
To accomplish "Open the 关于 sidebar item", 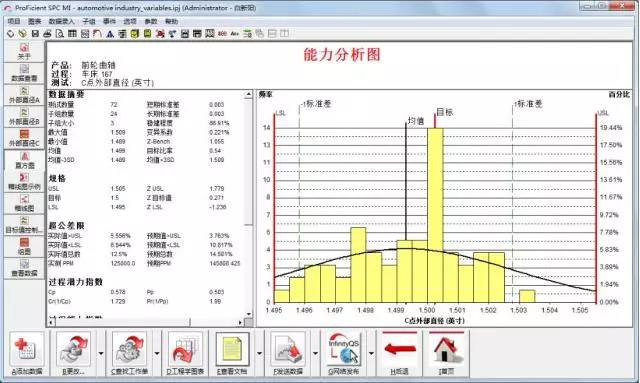I will 24,51.
